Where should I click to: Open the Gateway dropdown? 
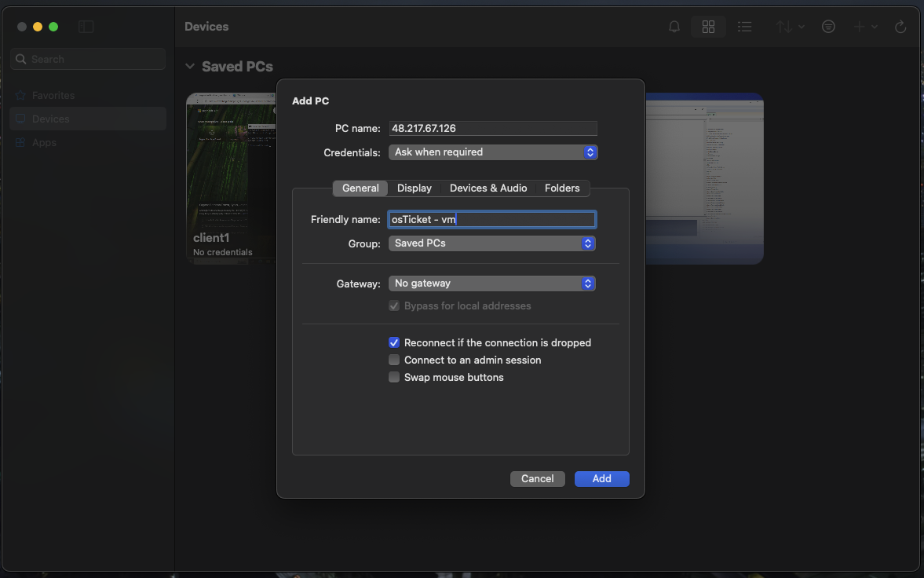[x=491, y=283]
